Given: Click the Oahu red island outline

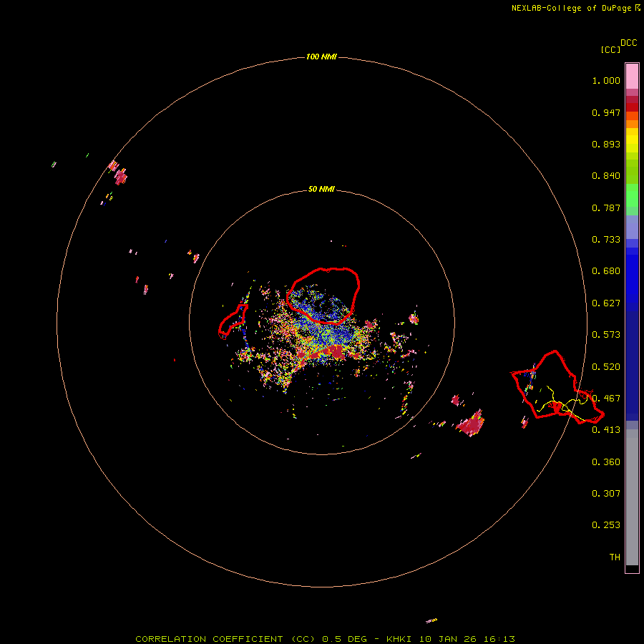Looking at the screenshot, I should tap(557, 387).
